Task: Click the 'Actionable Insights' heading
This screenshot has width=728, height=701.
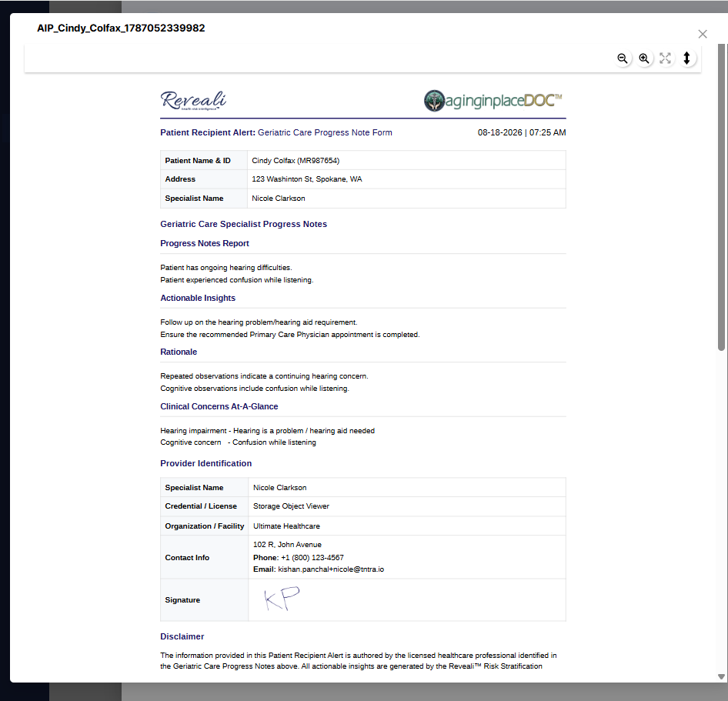Action: click(x=198, y=298)
